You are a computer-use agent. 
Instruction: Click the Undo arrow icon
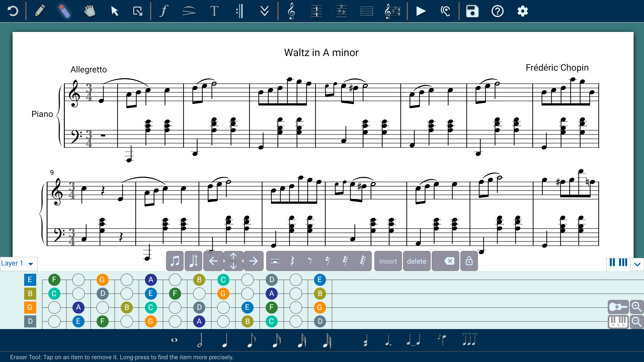pyautogui.click(x=13, y=11)
